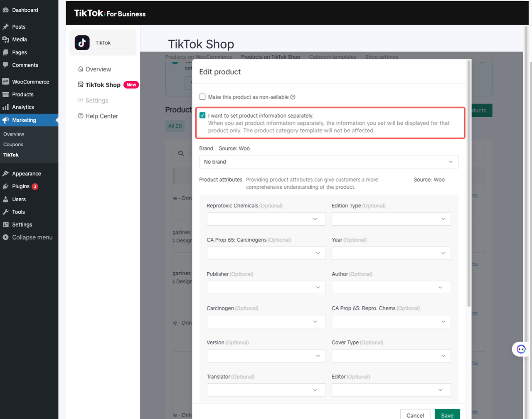Viewport: 532px width, 419px height.
Task: Expand the Cover Type dropdown
Action: 391,356
